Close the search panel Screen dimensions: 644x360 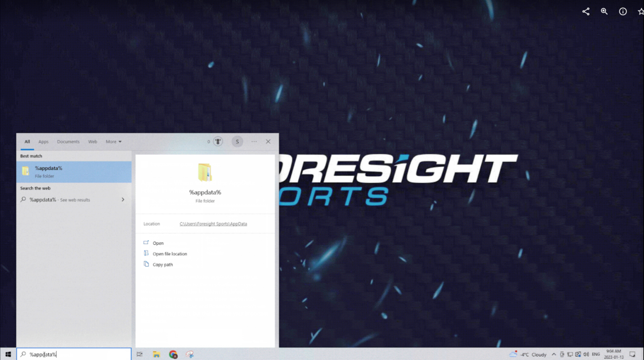point(268,142)
